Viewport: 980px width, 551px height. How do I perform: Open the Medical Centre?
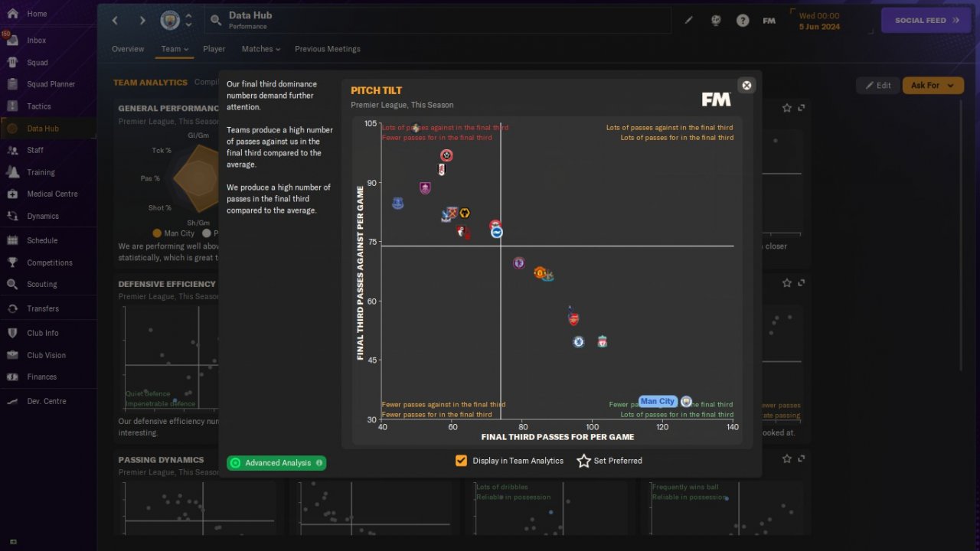(52, 194)
